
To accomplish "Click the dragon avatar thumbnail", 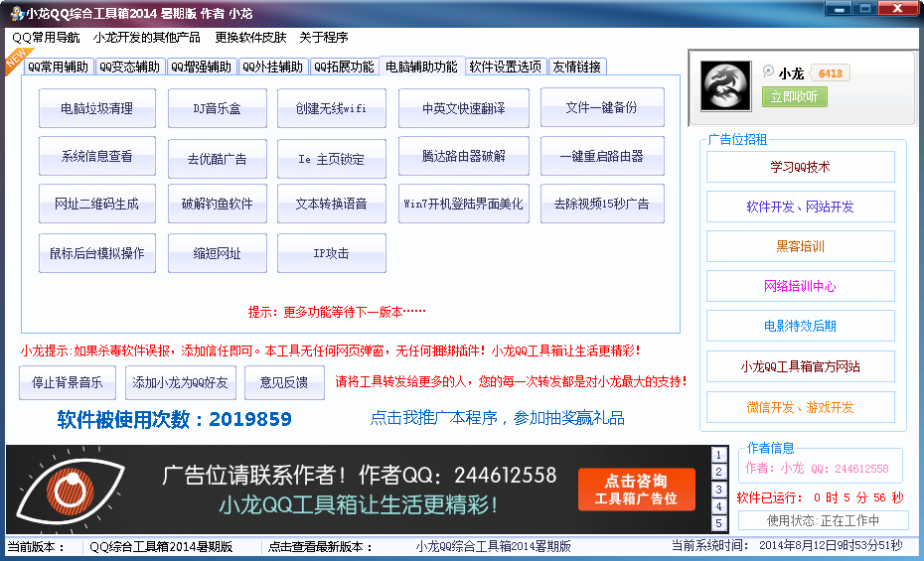I will coord(725,85).
